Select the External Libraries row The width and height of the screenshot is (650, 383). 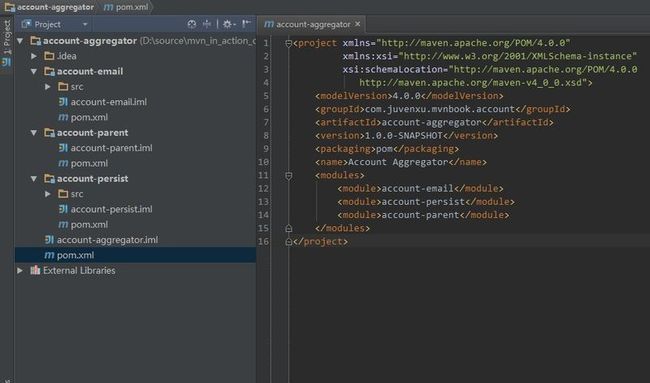[136, 270]
